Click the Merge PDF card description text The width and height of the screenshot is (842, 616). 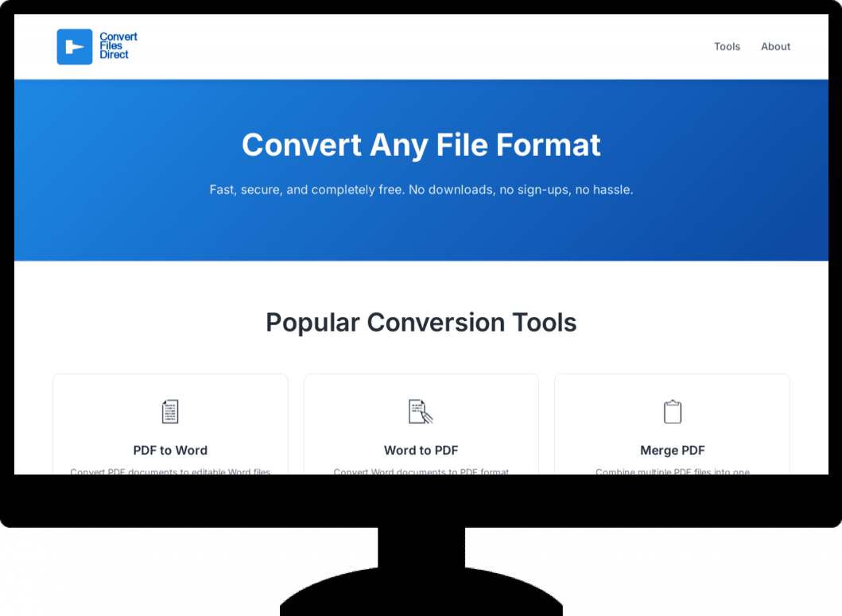[672, 471]
